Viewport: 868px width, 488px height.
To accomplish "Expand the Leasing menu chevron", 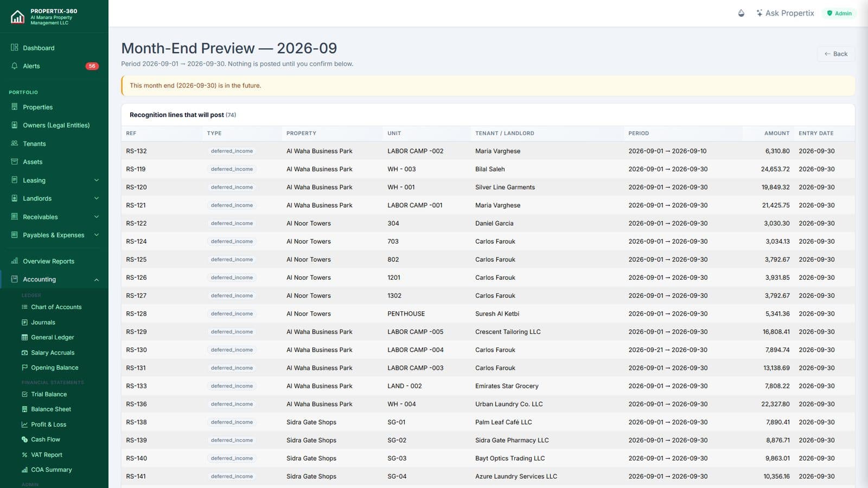I will (x=97, y=180).
